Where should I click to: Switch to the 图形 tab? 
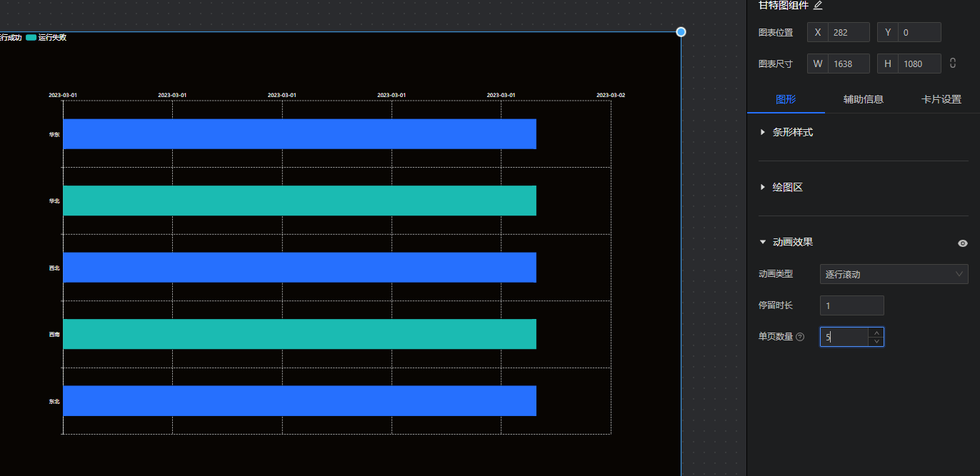[786, 99]
